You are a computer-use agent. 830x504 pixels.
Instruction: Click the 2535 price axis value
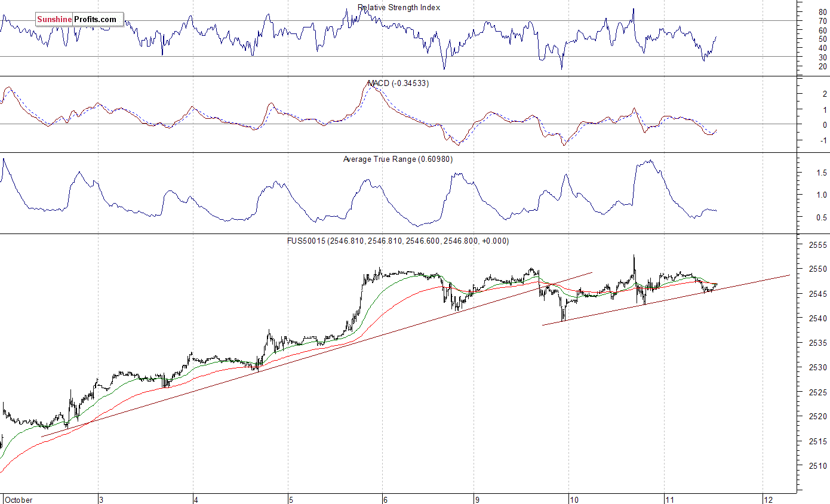tap(818, 343)
